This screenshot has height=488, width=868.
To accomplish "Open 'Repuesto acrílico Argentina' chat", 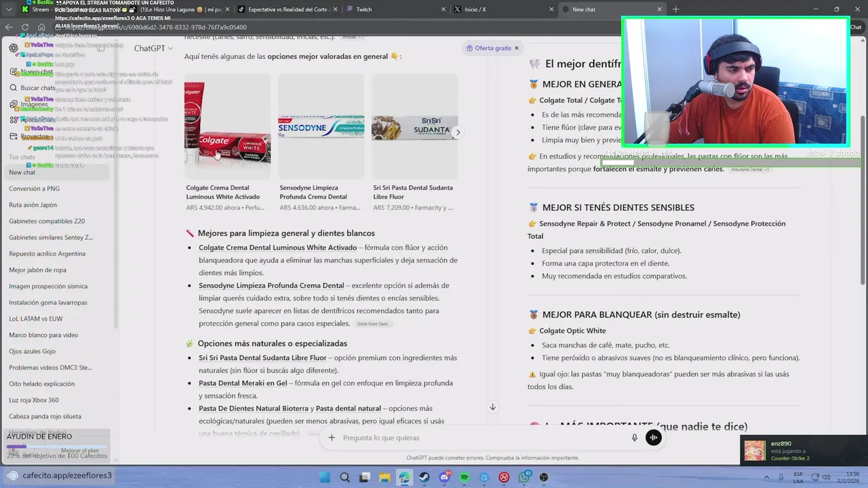I will [x=47, y=253].
